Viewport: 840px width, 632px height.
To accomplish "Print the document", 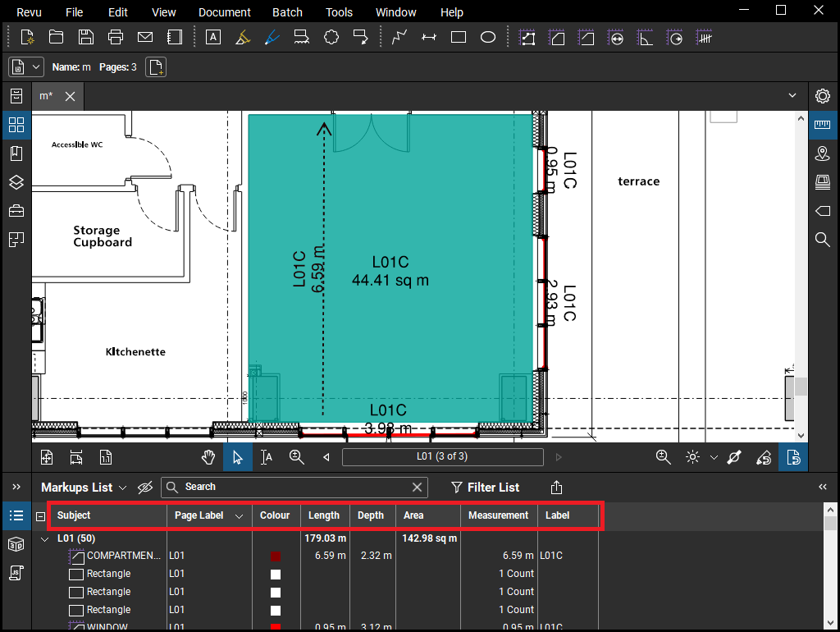I will [115, 38].
